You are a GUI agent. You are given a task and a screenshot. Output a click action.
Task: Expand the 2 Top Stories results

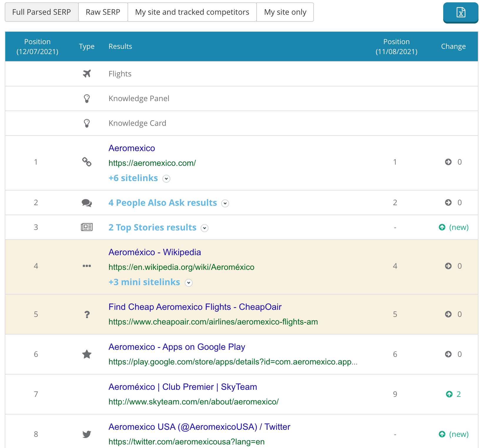(205, 228)
